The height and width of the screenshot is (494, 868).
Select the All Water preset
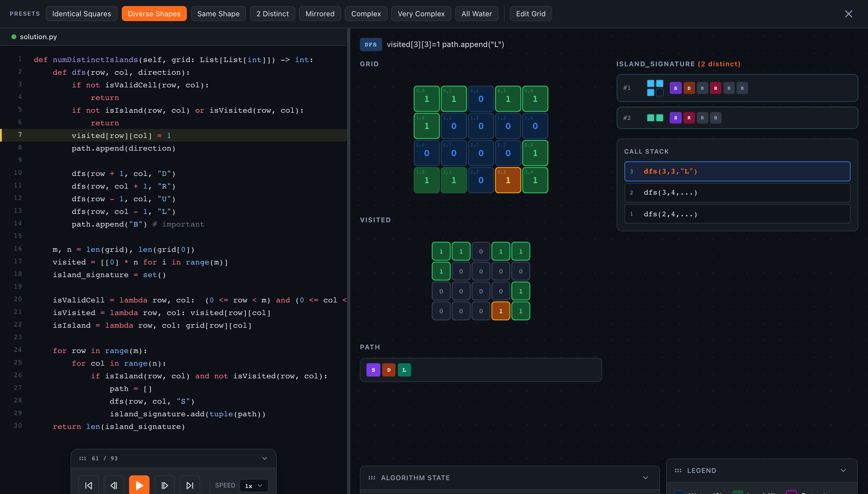click(476, 14)
